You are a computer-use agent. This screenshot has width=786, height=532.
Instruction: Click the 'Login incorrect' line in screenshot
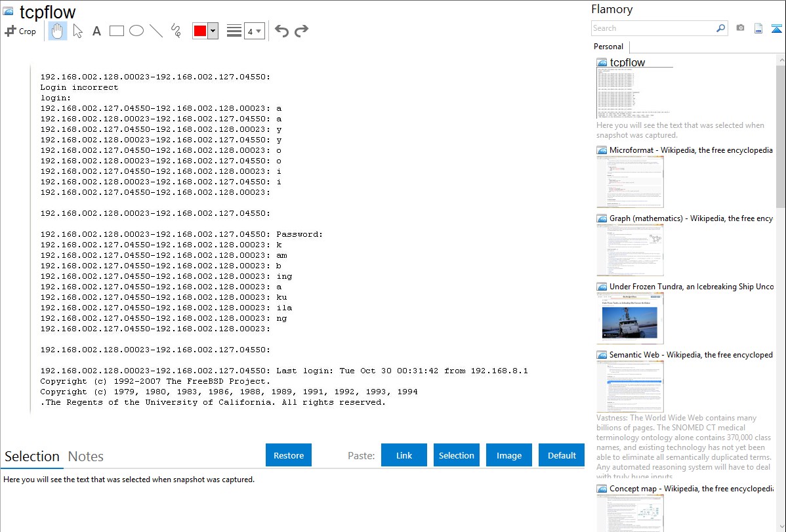click(79, 87)
